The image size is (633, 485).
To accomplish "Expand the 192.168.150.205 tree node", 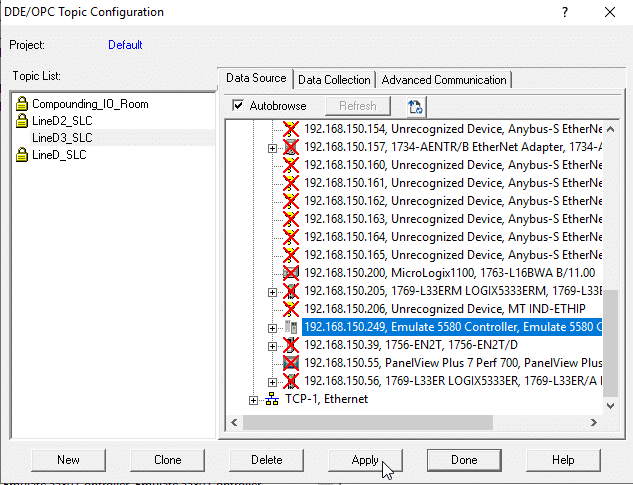I will [272, 292].
